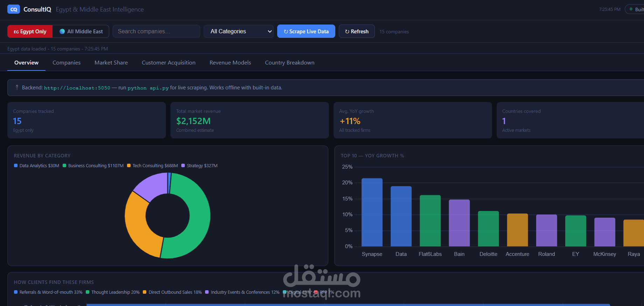Click the Data growth bar
This screenshot has width=644, height=306.
[401, 216]
